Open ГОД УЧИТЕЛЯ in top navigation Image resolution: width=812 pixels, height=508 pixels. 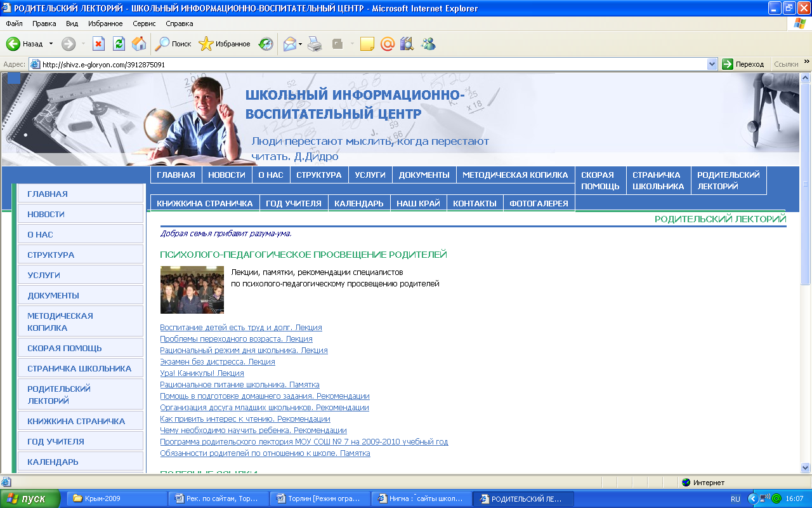click(293, 203)
